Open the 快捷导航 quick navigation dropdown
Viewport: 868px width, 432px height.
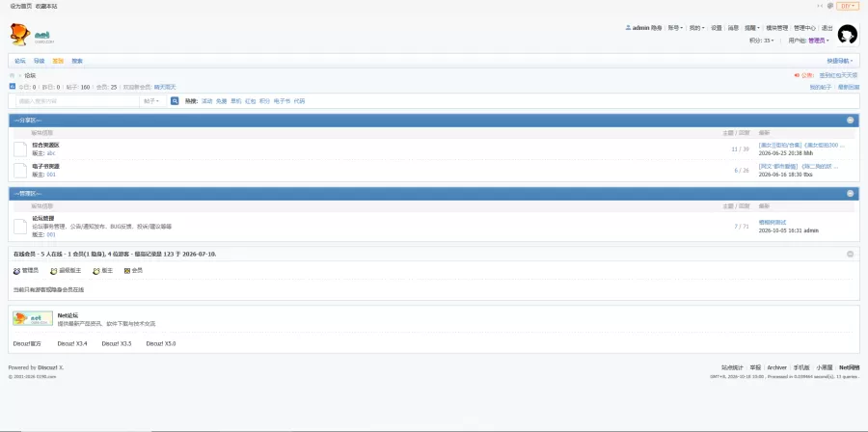[840, 61]
